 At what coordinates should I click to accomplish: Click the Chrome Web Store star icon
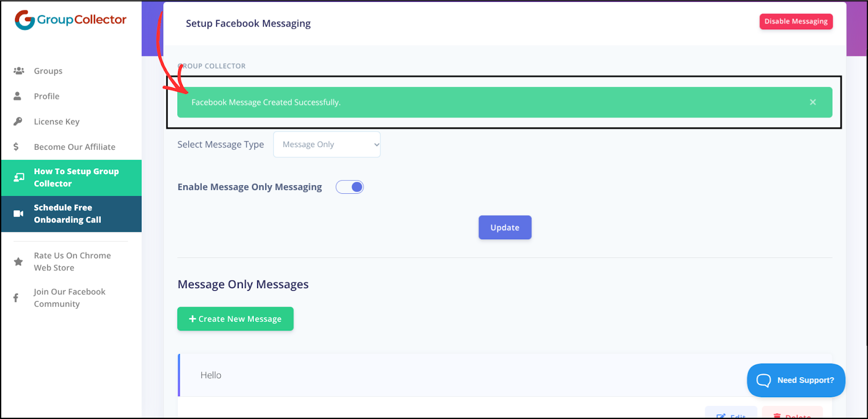pos(18,262)
